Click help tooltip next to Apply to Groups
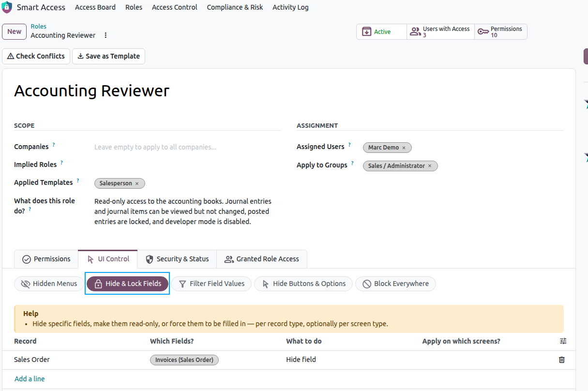Screen dimensions: 588x391 pyautogui.click(x=352, y=163)
